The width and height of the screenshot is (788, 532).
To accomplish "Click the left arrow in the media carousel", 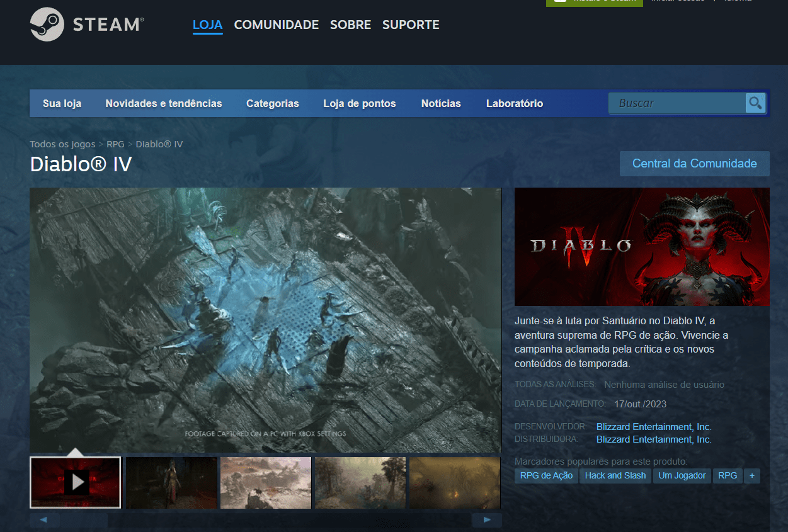I will (43, 519).
